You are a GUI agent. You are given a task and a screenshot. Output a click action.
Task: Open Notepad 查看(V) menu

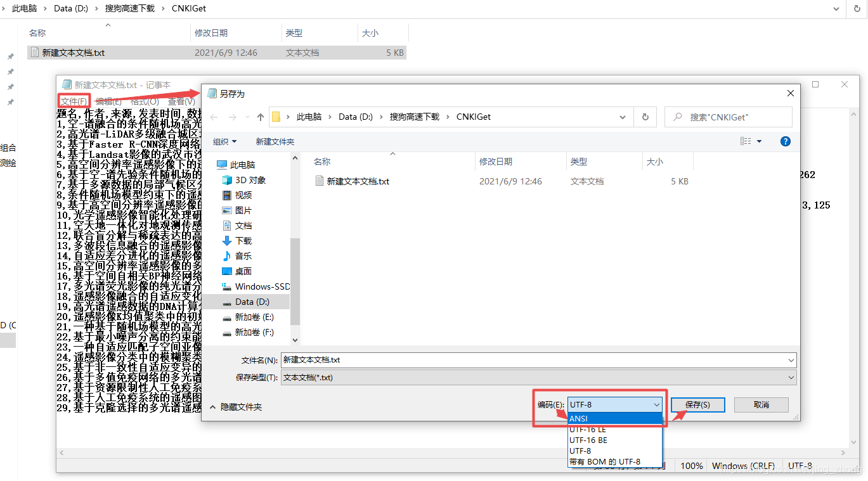[x=181, y=101]
